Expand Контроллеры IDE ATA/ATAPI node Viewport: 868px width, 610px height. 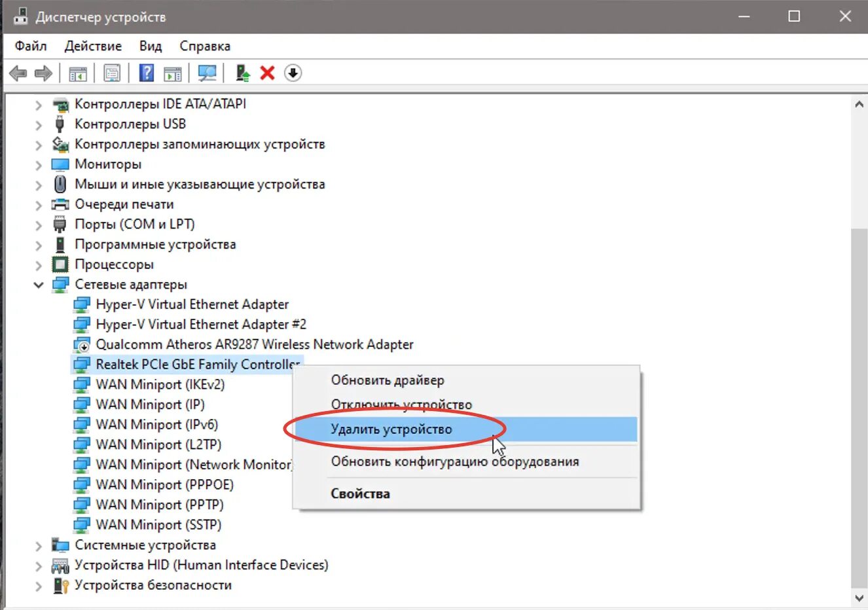pos(39,105)
